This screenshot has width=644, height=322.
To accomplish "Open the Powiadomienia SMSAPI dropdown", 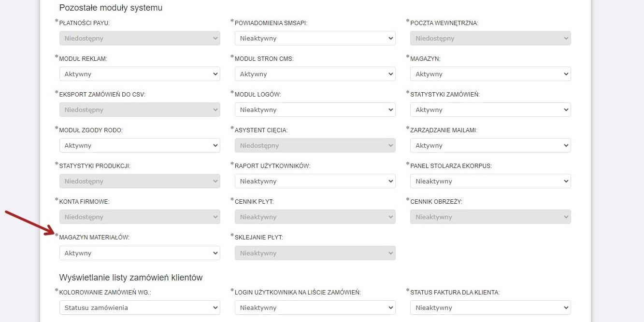I will point(315,38).
